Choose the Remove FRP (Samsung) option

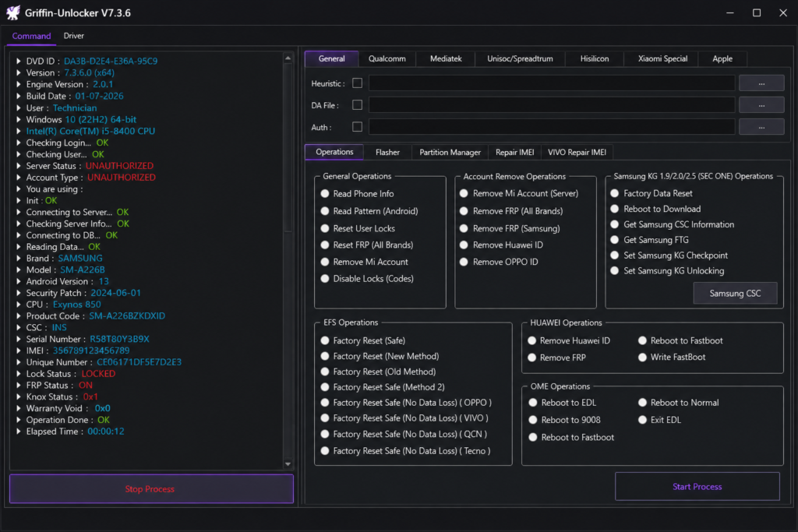pyautogui.click(x=464, y=228)
